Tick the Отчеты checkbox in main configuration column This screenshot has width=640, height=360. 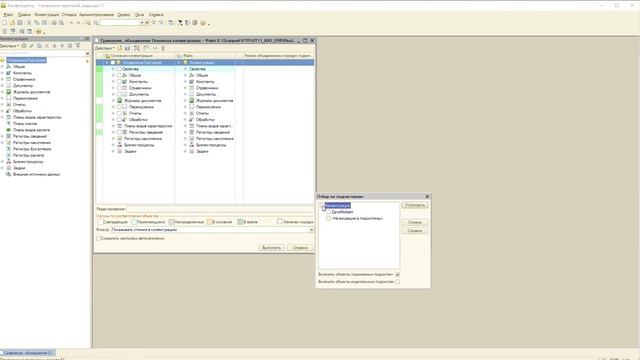120,113
